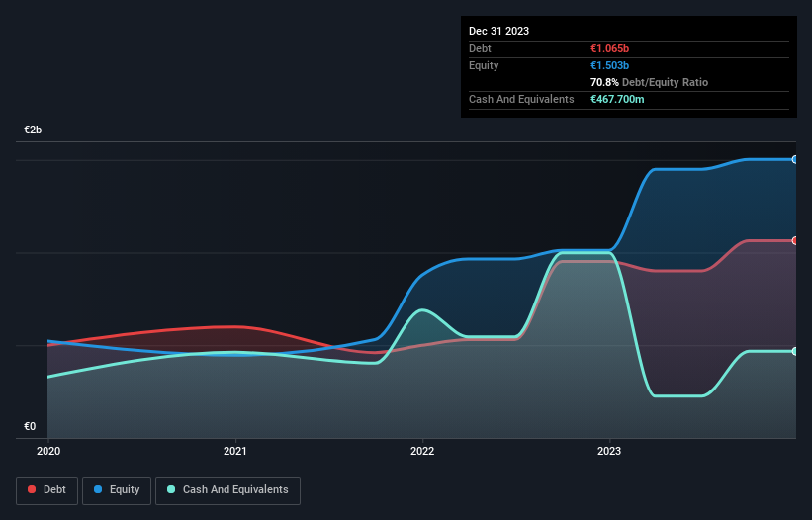Click the €1.065b debt value

[609, 48]
